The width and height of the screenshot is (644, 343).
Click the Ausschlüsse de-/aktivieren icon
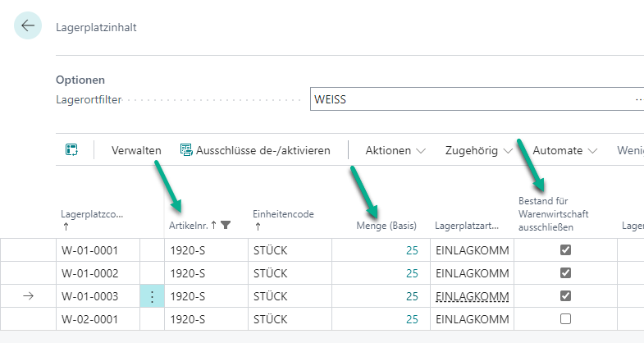(186, 150)
